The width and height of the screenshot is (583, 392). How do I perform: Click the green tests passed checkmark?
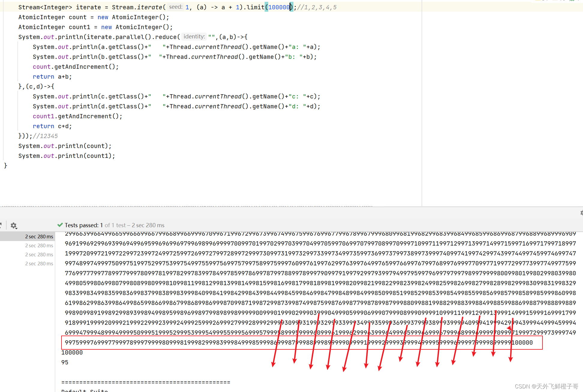(60, 225)
